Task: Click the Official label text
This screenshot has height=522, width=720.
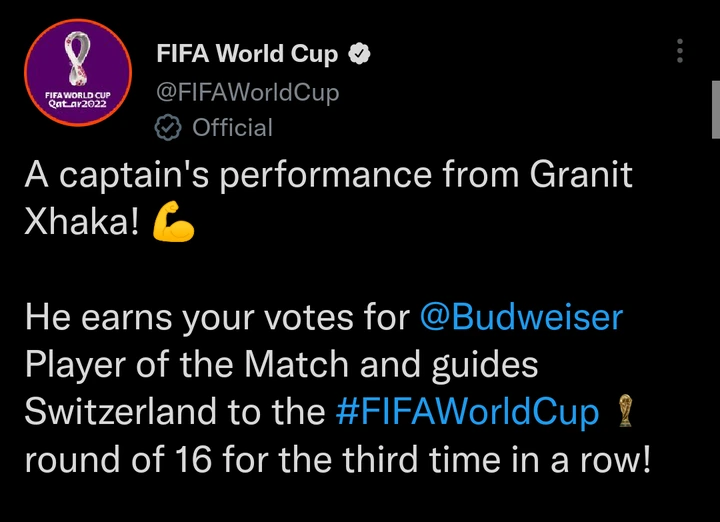Action: [232, 128]
